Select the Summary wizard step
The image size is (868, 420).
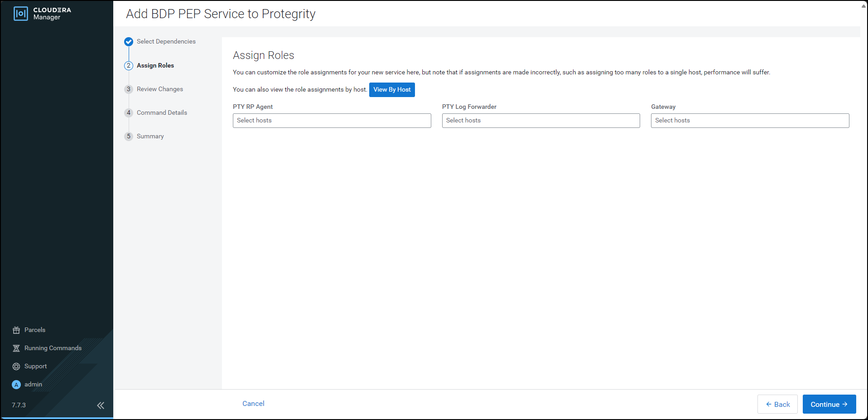(x=150, y=137)
